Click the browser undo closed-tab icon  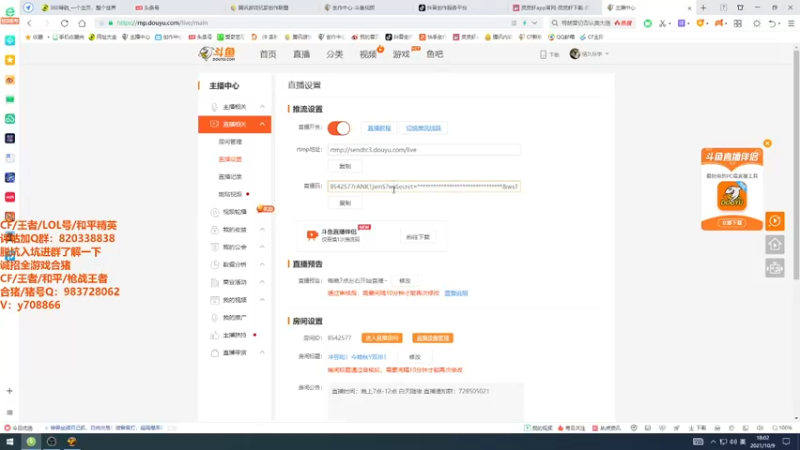coord(772,23)
